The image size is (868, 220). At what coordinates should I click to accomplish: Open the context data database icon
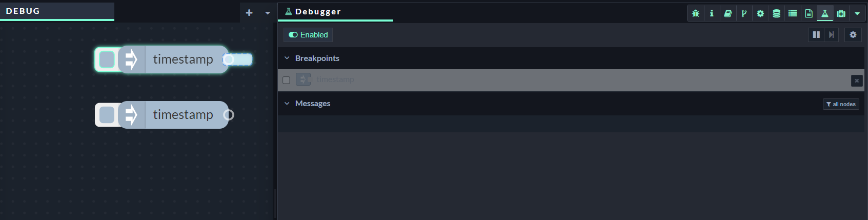pos(776,13)
